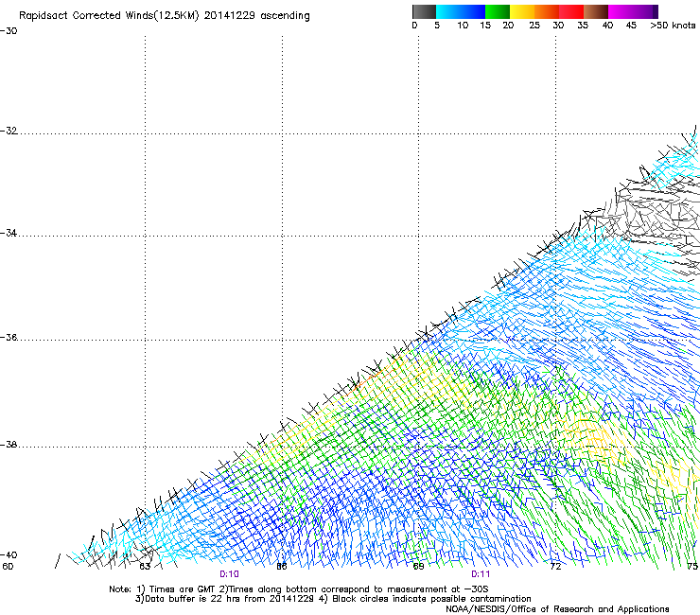Click the latitude label '-36'

point(9,337)
